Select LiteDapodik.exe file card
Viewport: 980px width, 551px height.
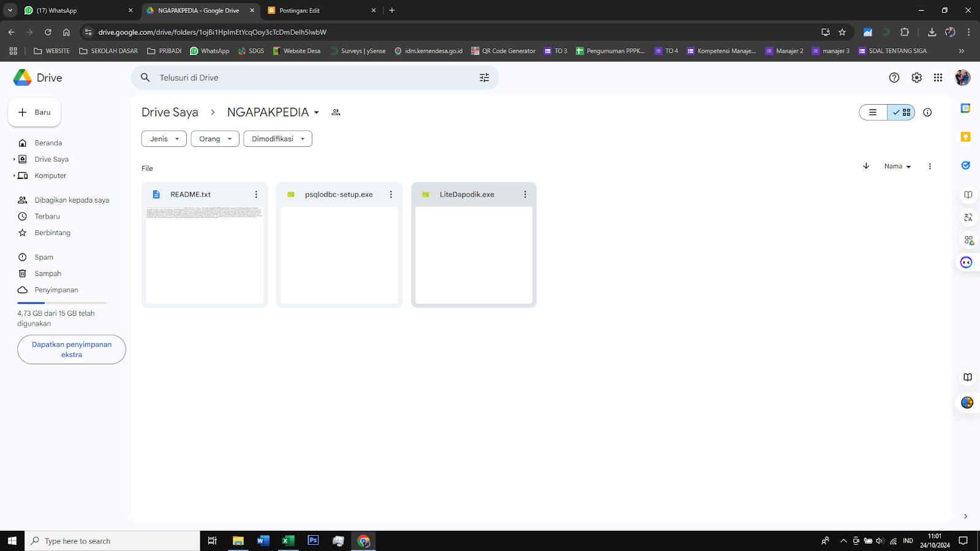click(474, 245)
